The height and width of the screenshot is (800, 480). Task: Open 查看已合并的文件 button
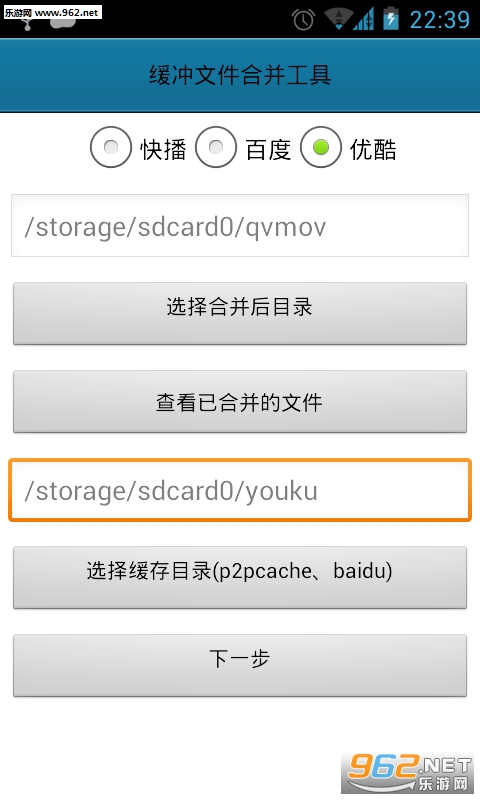point(240,402)
